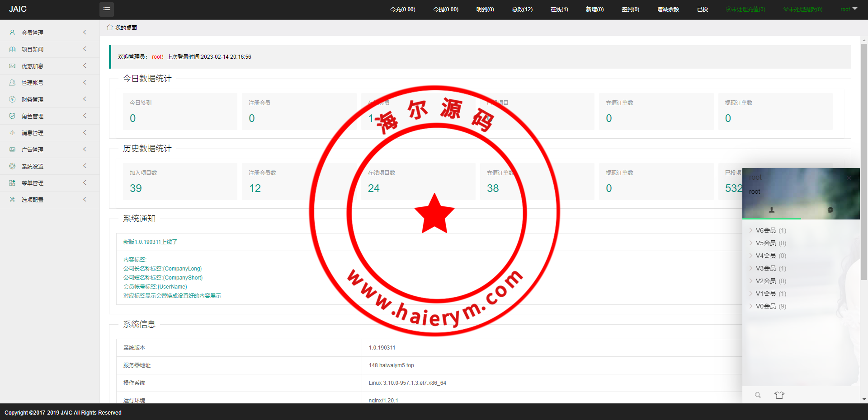Click the shirt skin icon in chat panel
The width and height of the screenshot is (868, 420).
(779, 395)
